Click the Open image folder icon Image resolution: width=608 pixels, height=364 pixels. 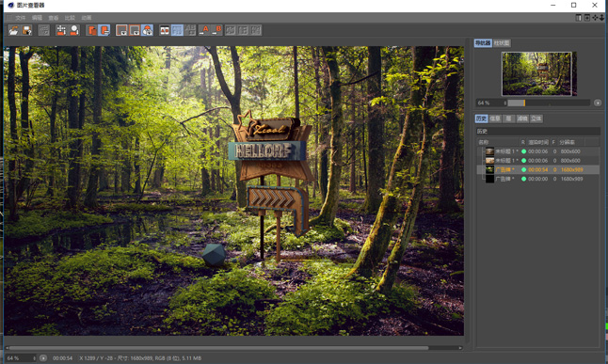13,30
